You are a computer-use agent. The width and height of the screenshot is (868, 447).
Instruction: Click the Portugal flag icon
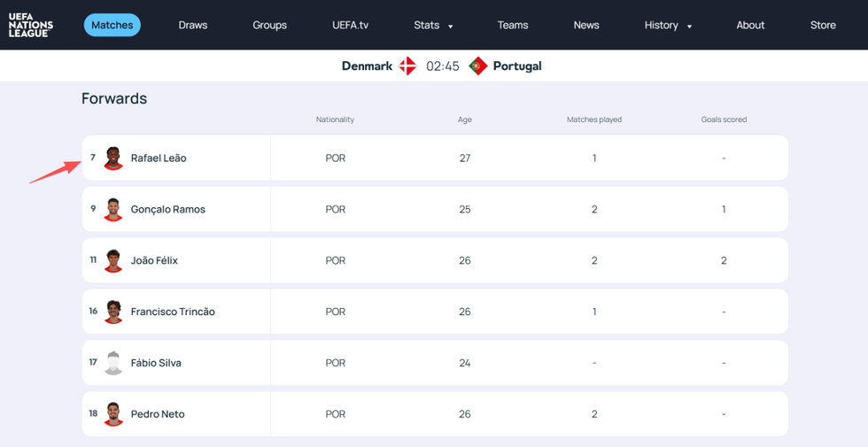coord(477,66)
